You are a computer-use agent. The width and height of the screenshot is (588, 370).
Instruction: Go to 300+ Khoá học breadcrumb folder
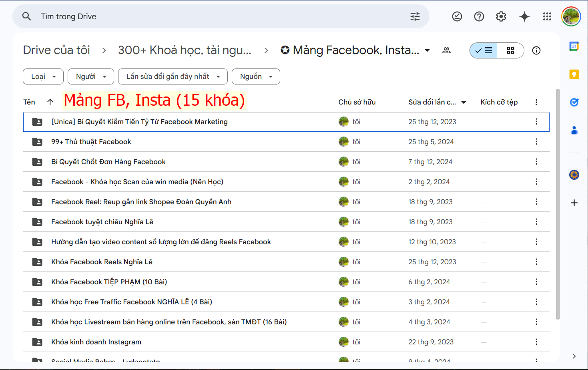tap(185, 50)
